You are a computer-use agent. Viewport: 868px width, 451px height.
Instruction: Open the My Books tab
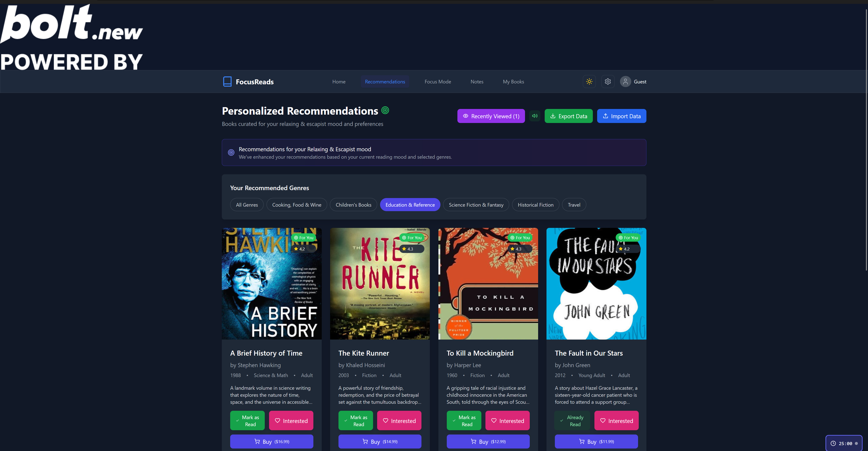point(513,82)
